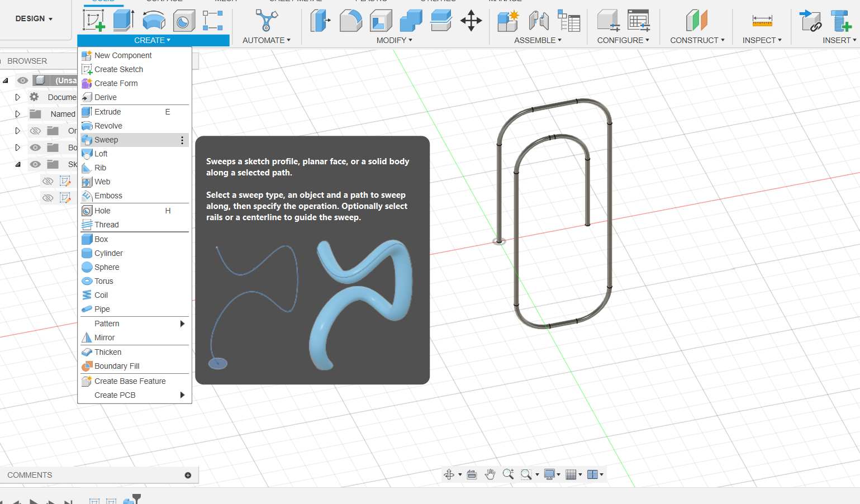Click the Sweep entry's three-dot options
The height and width of the screenshot is (504, 860).
coord(182,140)
